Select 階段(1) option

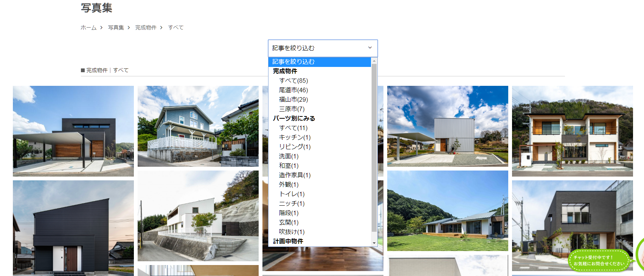click(320, 213)
